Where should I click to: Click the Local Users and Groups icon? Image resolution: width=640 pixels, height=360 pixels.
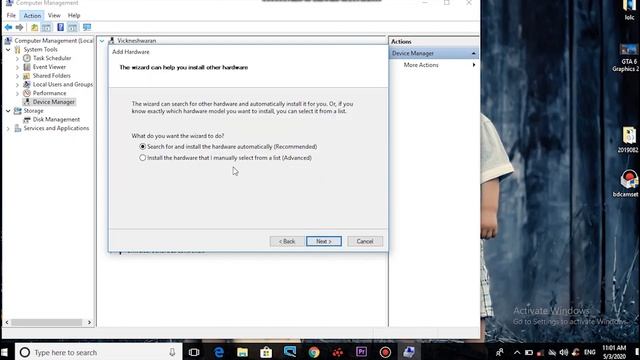[27, 84]
